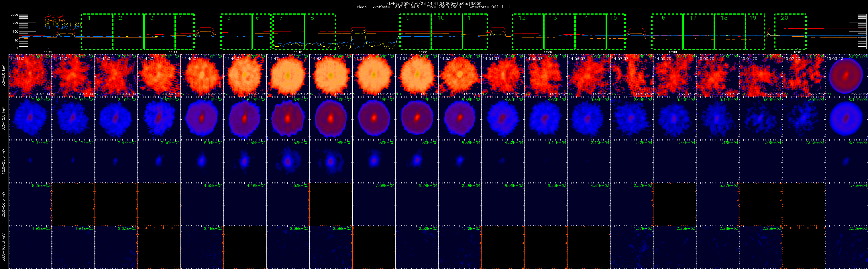Click the 3.0-6.0 keV row label
The height and width of the screenshot is (269, 868).
[3, 76]
